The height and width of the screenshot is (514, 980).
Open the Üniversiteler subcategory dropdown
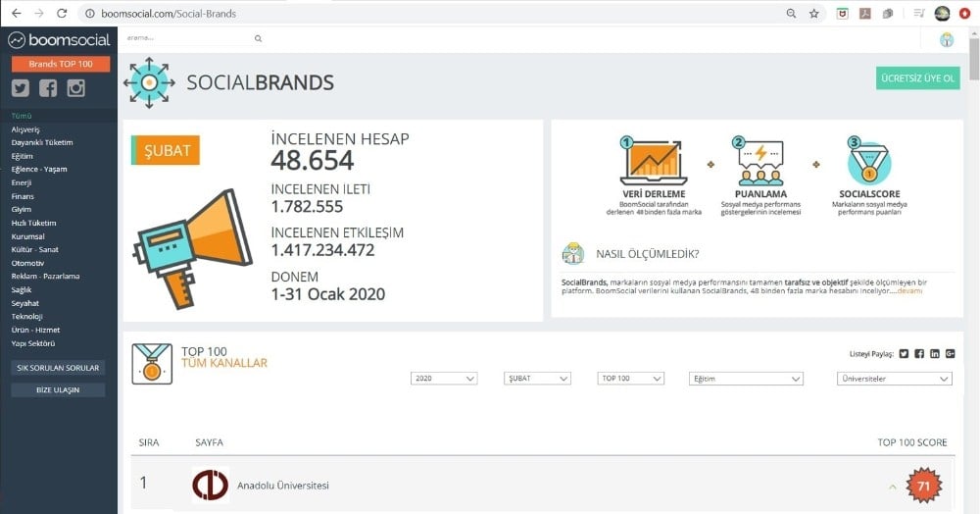pos(895,379)
